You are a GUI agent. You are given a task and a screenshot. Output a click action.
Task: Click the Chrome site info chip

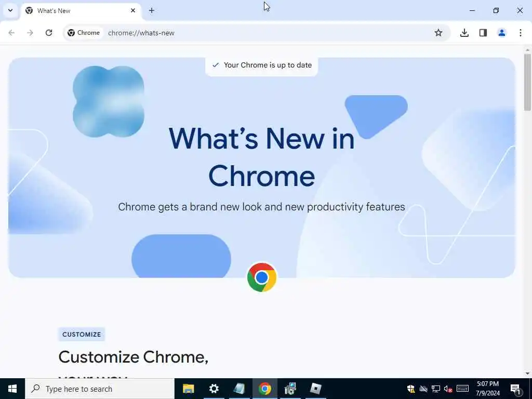(x=84, y=33)
